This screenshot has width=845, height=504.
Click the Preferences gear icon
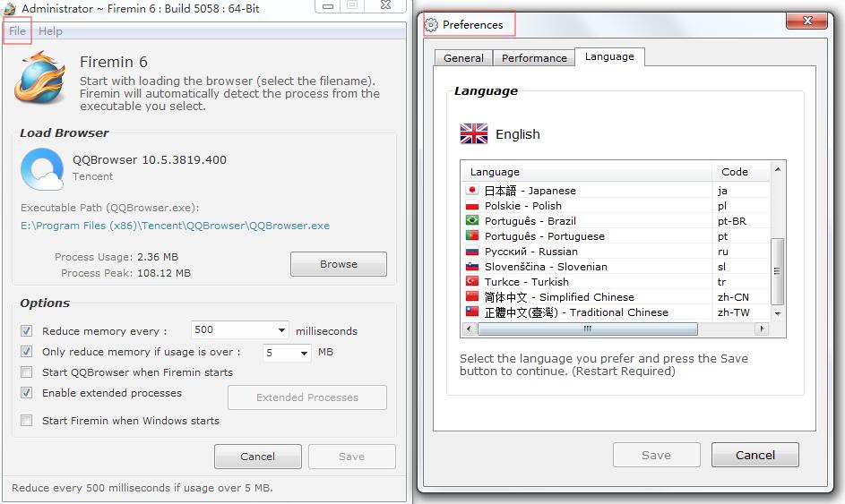(432, 25)
